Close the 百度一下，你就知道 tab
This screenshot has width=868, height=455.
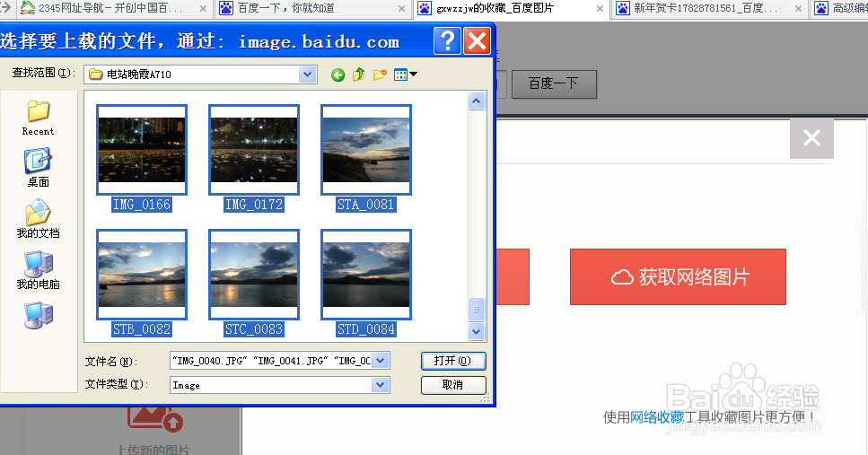(402, 9)
